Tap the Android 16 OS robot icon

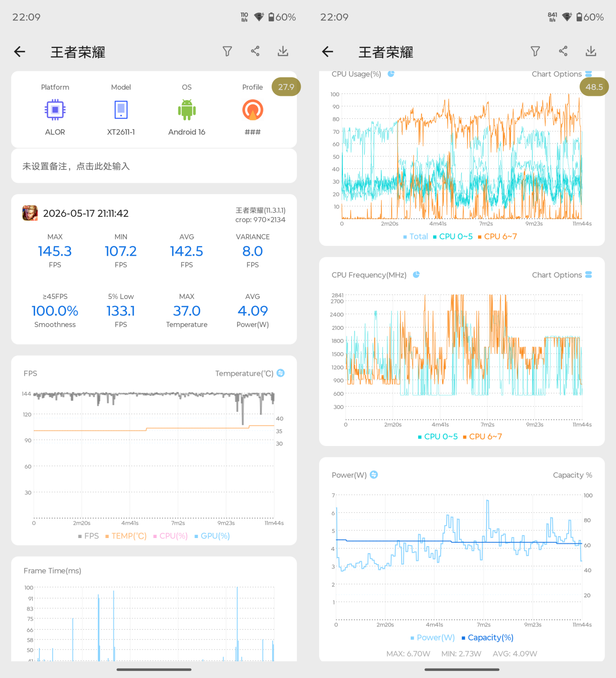coord(187,110)
